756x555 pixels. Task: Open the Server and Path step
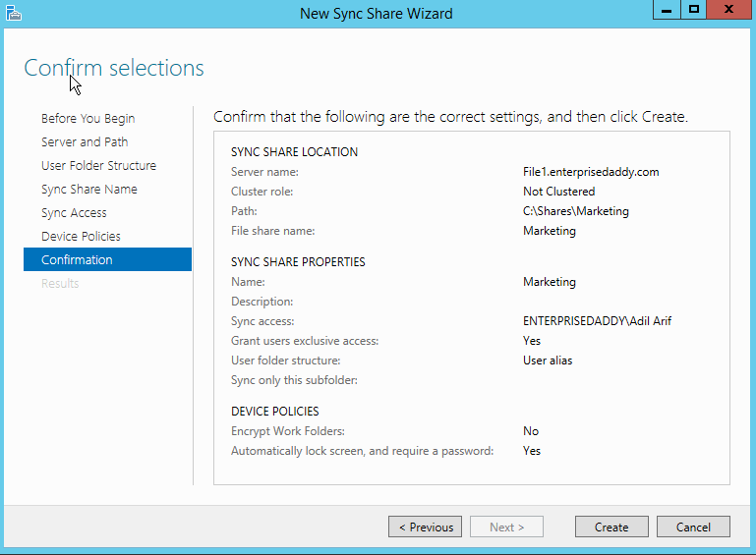[x=85, y=142]
